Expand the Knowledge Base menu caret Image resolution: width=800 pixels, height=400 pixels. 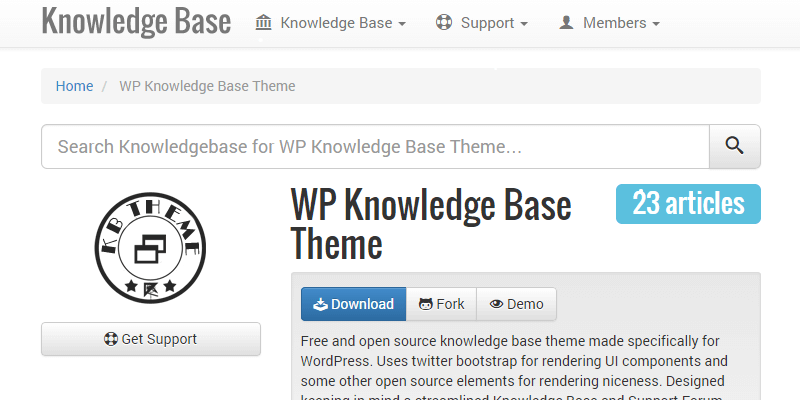(x=402, y=24)
